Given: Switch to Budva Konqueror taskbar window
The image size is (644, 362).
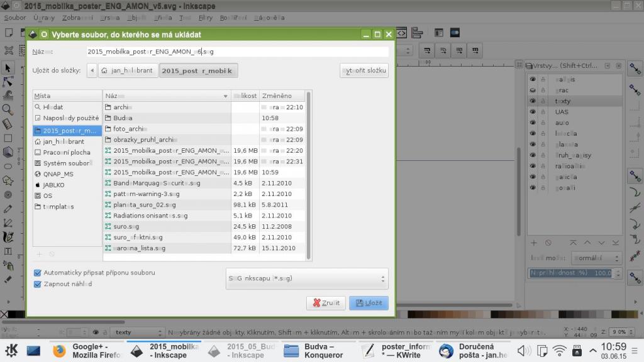Looking at the screenshot, I should 316,351.
